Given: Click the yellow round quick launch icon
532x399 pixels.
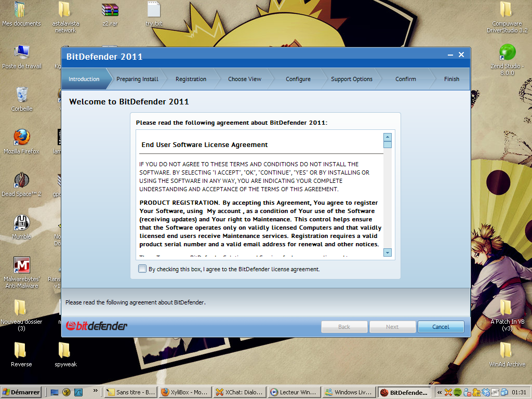Looking at the screenshot, I should [x=66, y=392].
